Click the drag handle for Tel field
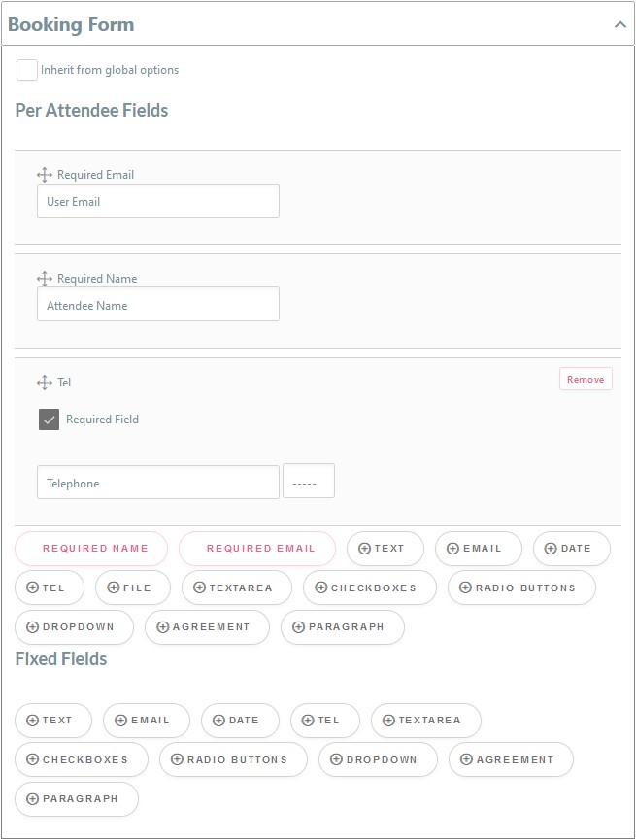636x840 pixels. click(x=44, y=383)
